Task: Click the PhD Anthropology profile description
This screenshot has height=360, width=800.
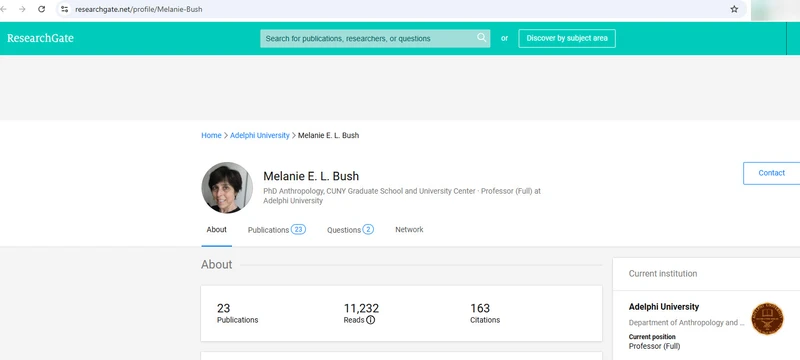Action: pos(402,196)
